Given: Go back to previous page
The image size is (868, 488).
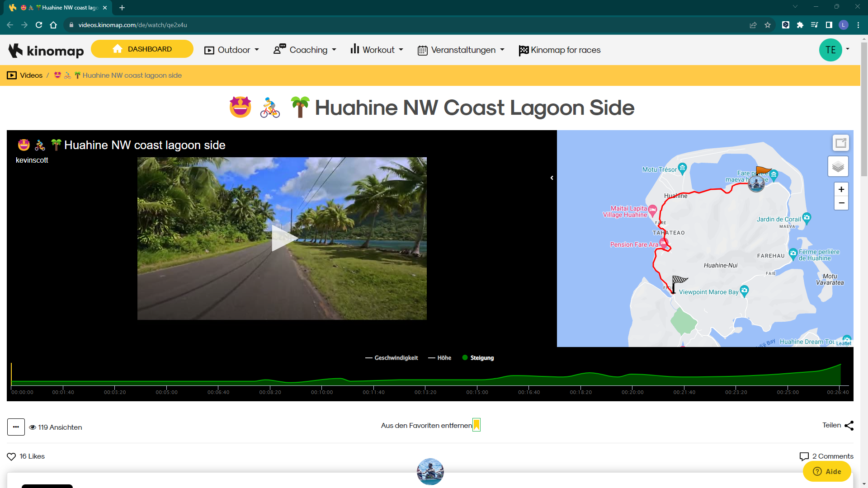Looking at the screenshot, I should tap(10, 25).
